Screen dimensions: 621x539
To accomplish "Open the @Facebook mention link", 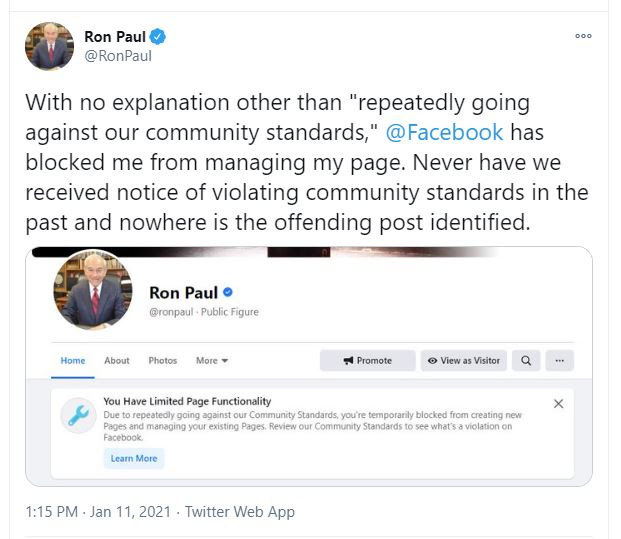I will (x=444, y=132).
